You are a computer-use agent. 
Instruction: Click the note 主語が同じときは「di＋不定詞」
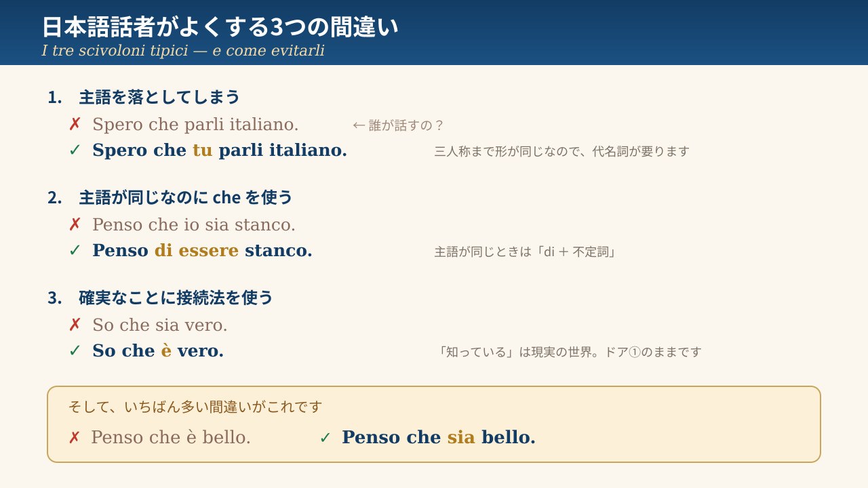[525, 252]
